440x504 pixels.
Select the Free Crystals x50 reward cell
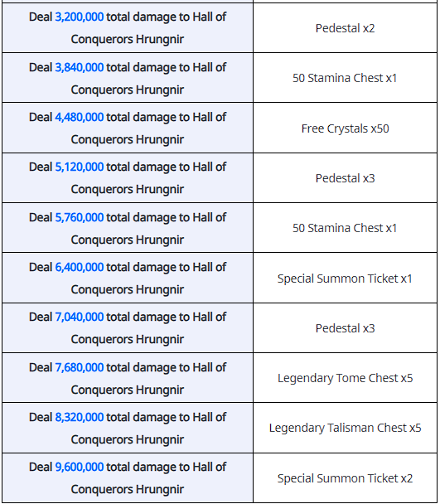[x=345, y=128]
